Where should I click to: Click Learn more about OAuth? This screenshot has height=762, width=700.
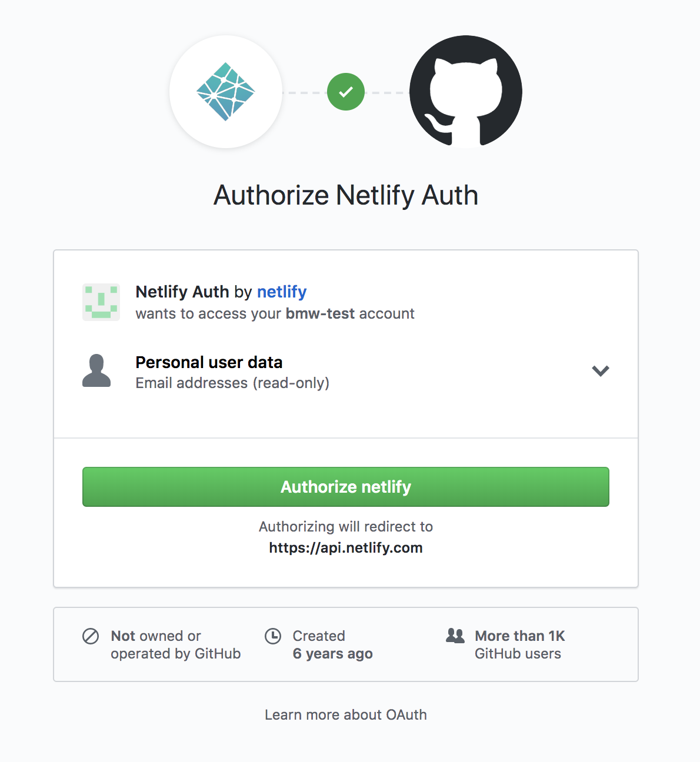click(346, 714)
